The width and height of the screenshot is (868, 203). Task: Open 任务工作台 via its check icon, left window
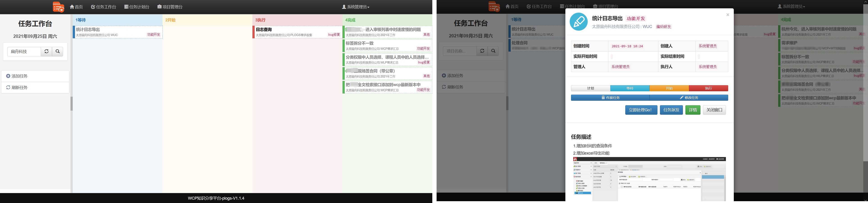tap(93, 7)
